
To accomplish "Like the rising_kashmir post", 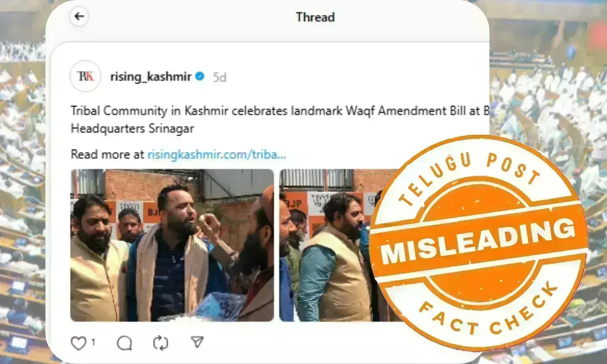I will coord(79,343).
